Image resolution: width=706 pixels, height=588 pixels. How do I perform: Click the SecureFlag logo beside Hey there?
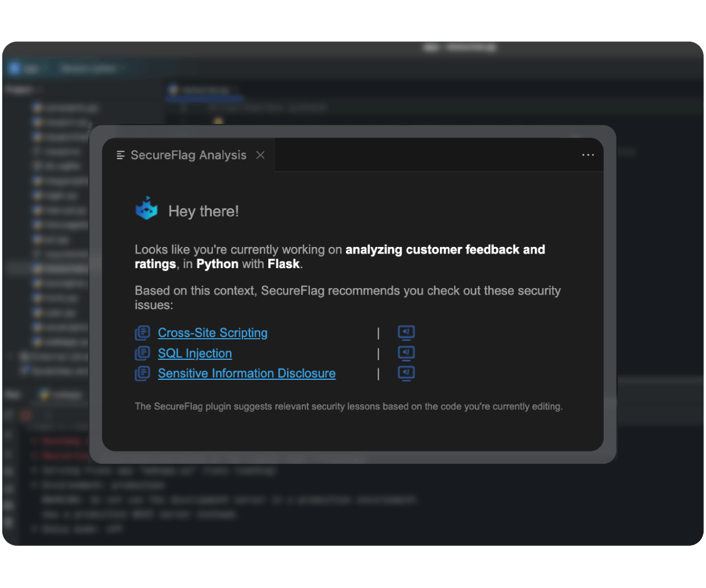(x=146, y=209)
